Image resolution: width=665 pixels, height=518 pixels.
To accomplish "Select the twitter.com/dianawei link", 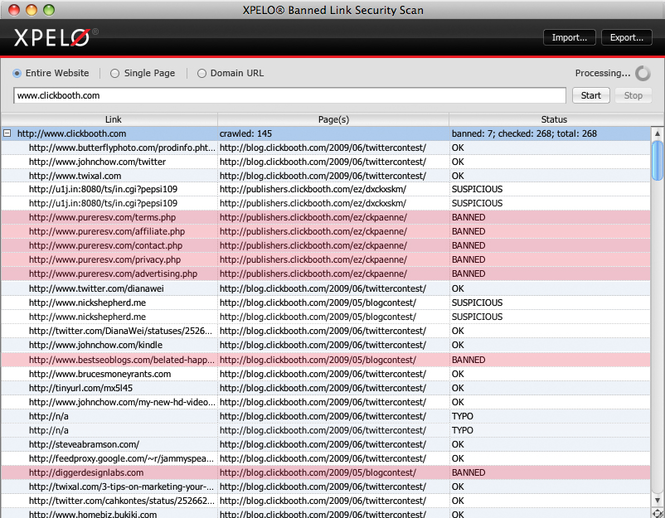I will [x=96, y=288].
